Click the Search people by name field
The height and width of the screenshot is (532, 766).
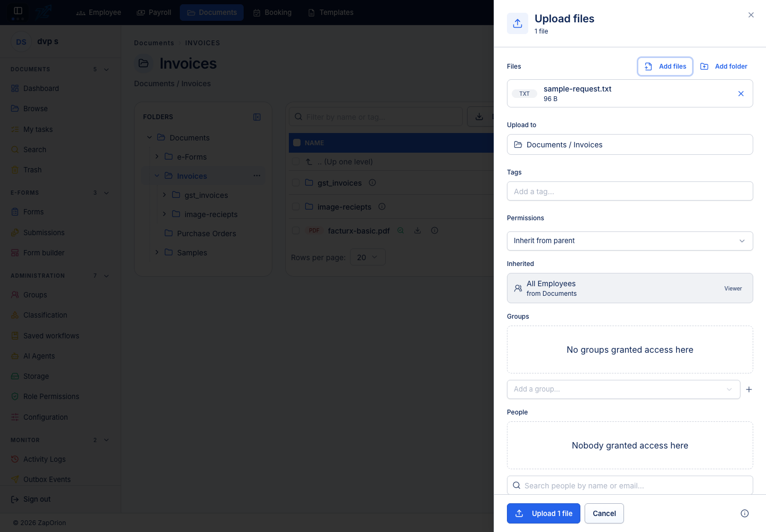(630, 485)
